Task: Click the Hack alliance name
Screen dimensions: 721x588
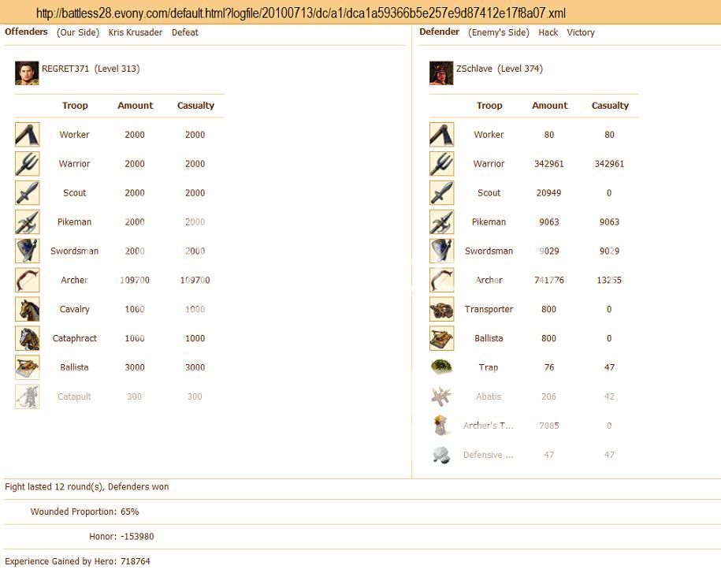Action: (548, 32)
